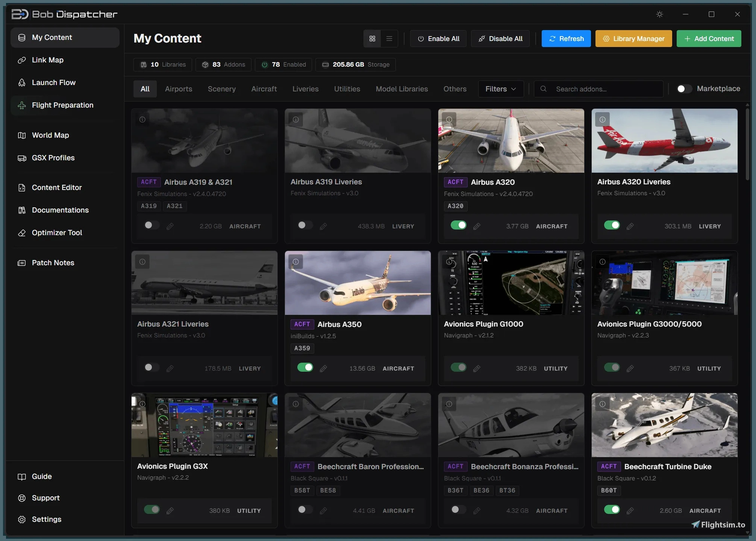Edit Avionics Plugin G1000 with pencil icon
This screenshot has width=756, height=541.
[477, 368]
